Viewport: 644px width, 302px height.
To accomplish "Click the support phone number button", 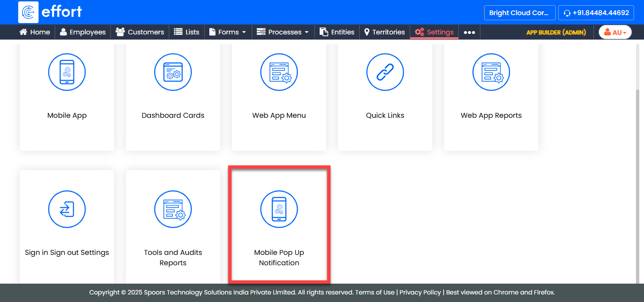I will tap(596, 13).
